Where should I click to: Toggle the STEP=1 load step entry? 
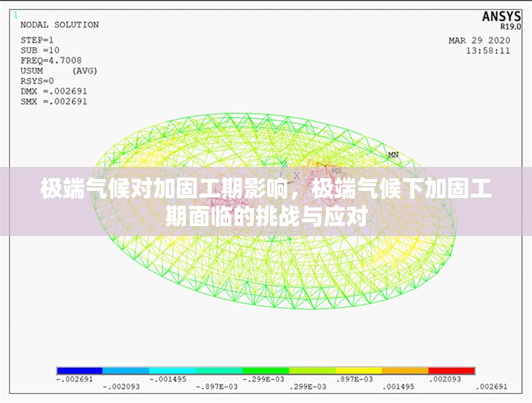pos(37,39)
